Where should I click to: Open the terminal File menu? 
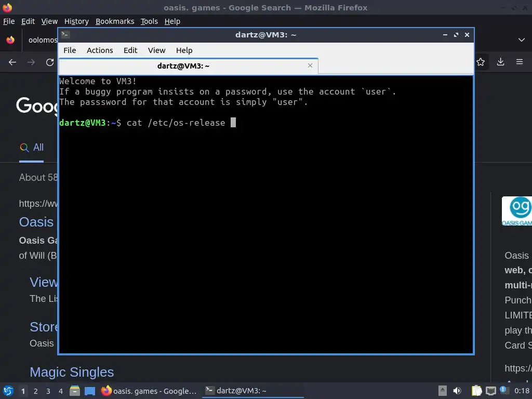coord(70,50)
